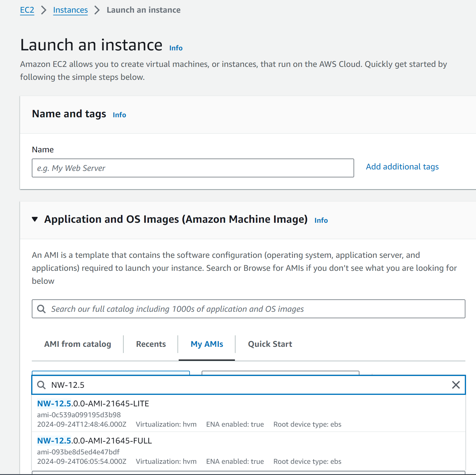Open Info next to Launch an instance heading
Viewport: 476px width, 475px height.
(x=176, y=48)
